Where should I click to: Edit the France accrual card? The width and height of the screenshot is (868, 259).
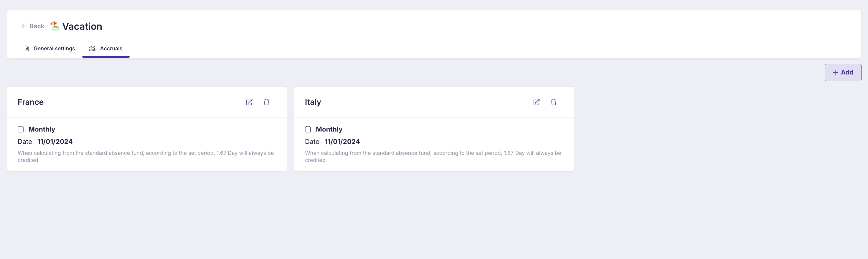click(249, 102)
